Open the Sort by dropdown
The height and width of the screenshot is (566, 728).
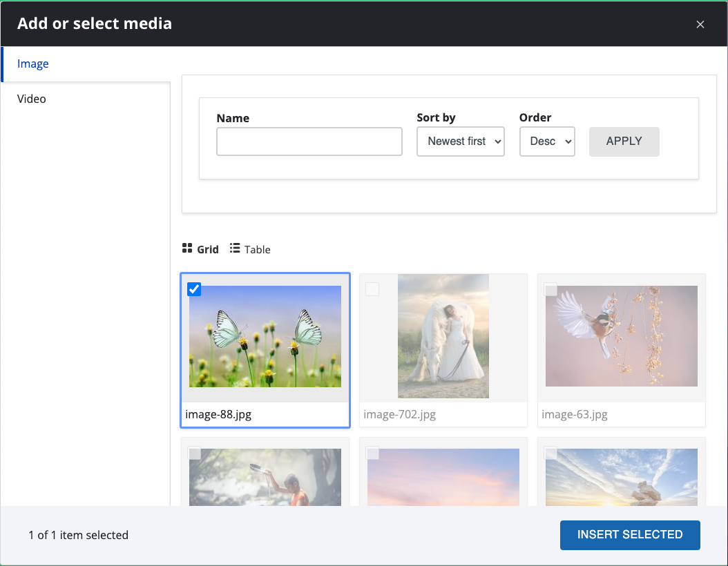(461, 141)
